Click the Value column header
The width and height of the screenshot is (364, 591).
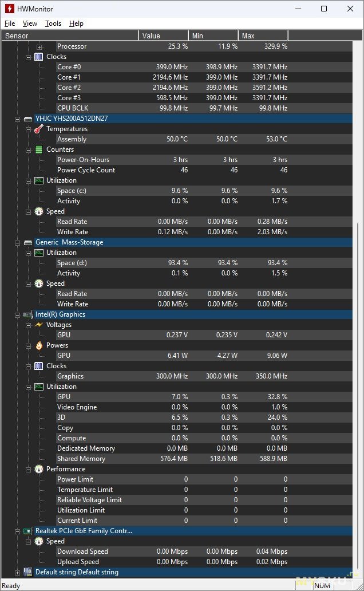(164, 36)
